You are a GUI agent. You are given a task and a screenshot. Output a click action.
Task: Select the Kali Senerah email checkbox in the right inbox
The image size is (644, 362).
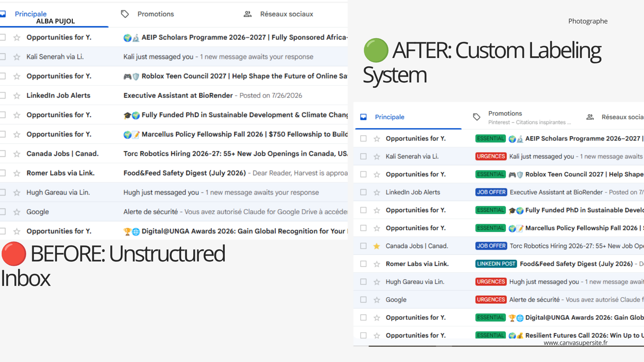[363, 157]
